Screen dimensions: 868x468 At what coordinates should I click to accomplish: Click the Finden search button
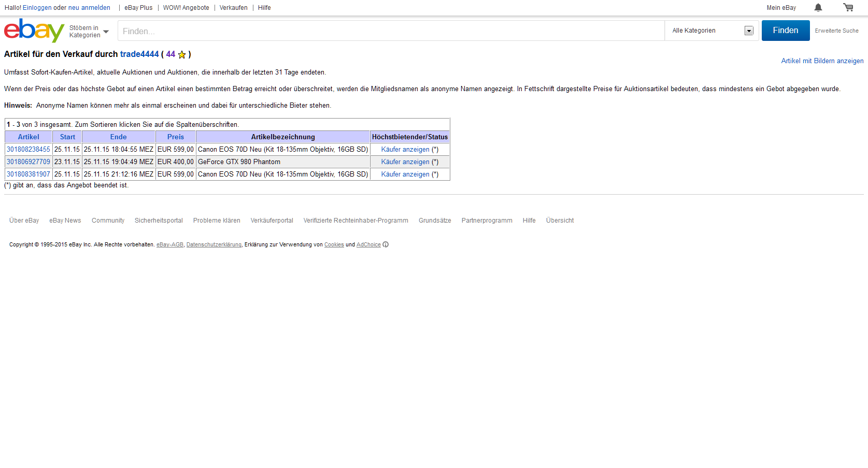tap(786, 31)
